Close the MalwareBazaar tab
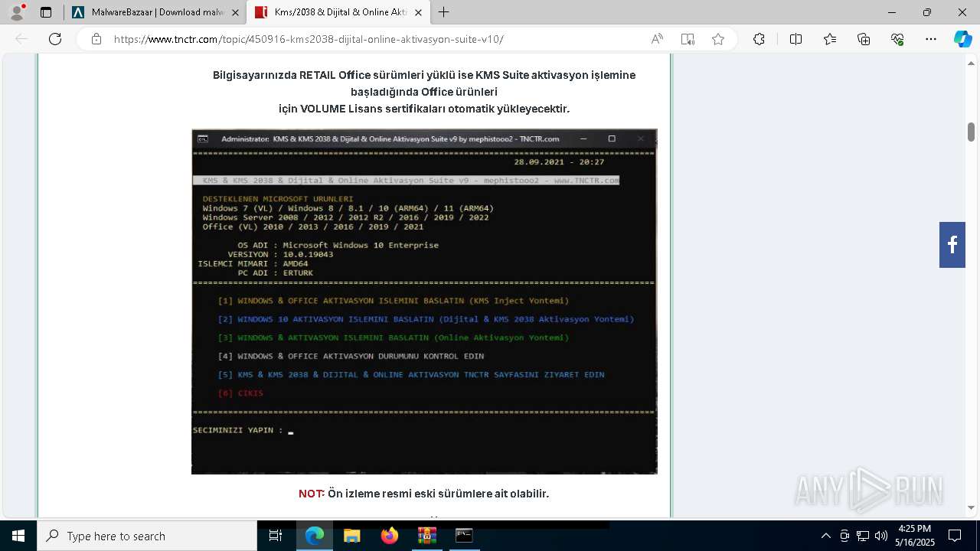This screenshot has width=980, height=551. click(235, 12)
